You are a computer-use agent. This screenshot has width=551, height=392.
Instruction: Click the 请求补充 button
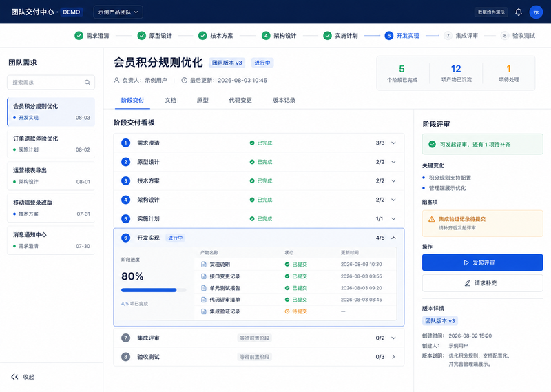coord(483,283)
